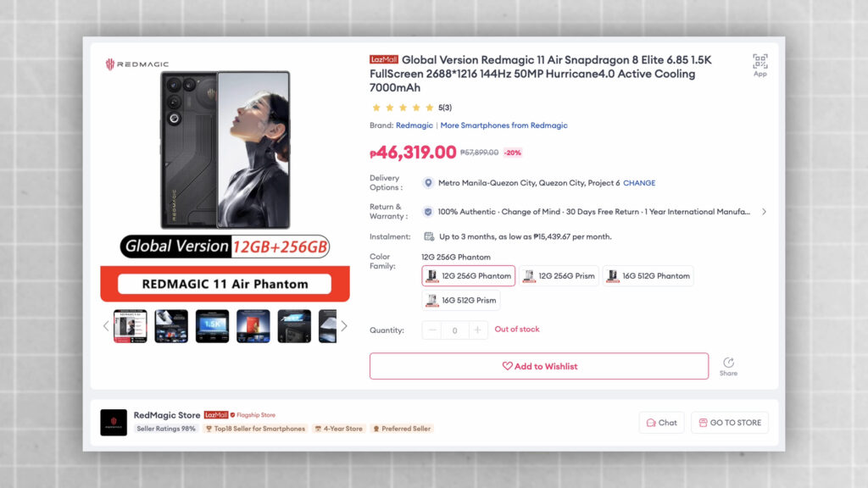Viewport: 868px width, 488px height.
Task: Click CHANGE delivery location link
Action: [x=639, y=183]
